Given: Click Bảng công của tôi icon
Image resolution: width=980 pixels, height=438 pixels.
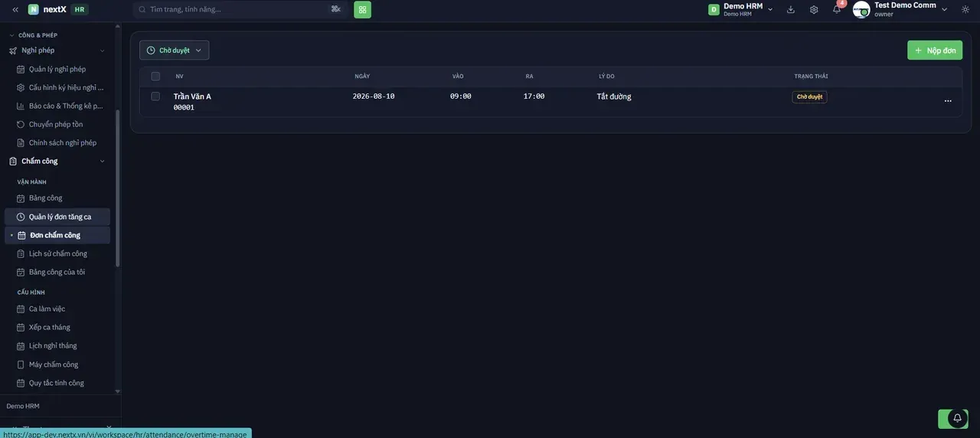Looking at the screenshot, I should [21, 272].
